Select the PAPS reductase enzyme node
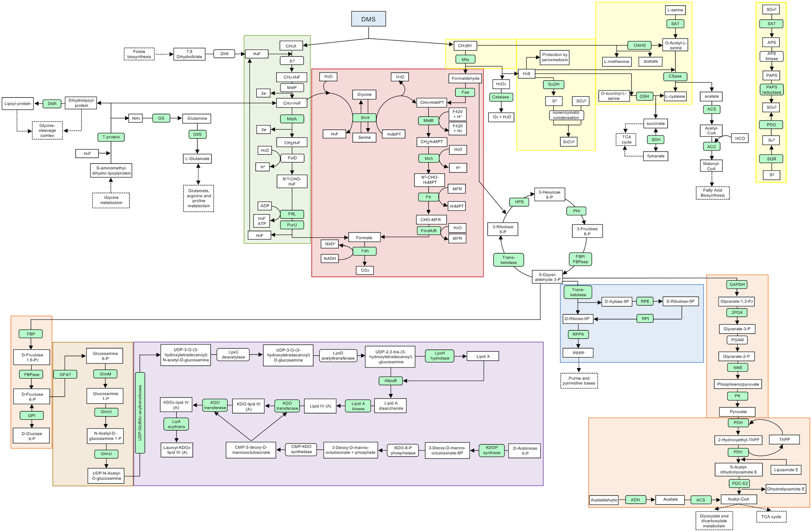 pos(771,90)
